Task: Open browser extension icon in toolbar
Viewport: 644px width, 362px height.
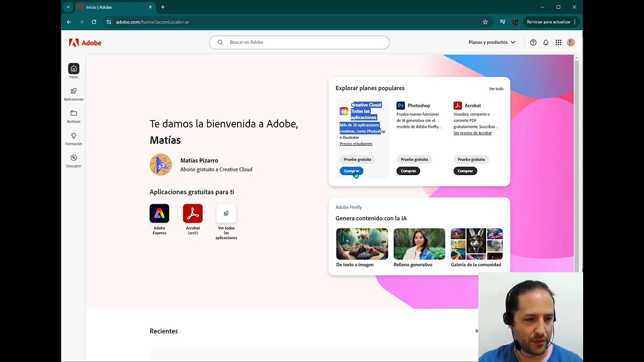Action: coord(515,22)
